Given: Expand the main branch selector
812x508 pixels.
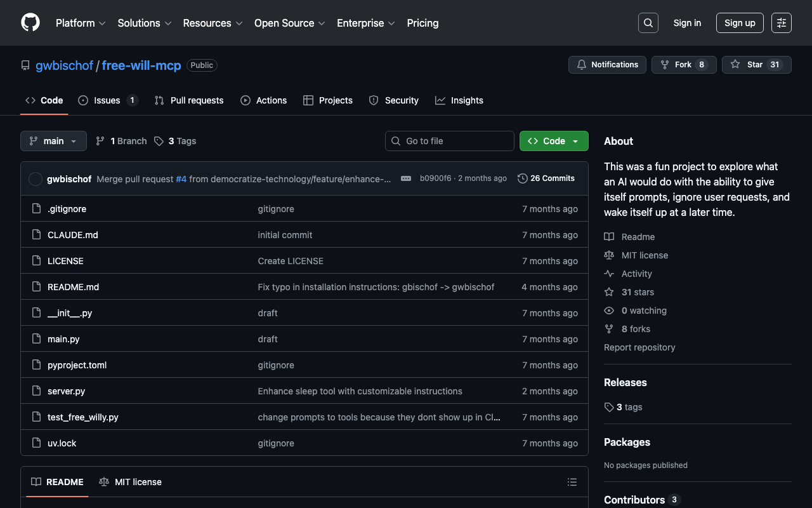Looking at the screenshot, I should [53, 141].
